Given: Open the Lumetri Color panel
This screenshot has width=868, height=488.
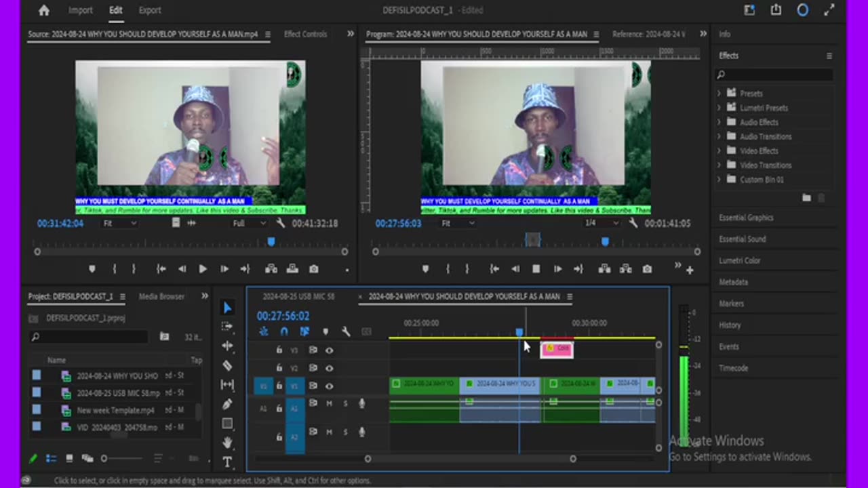Looking at the screenshot, I should (740, 260).
